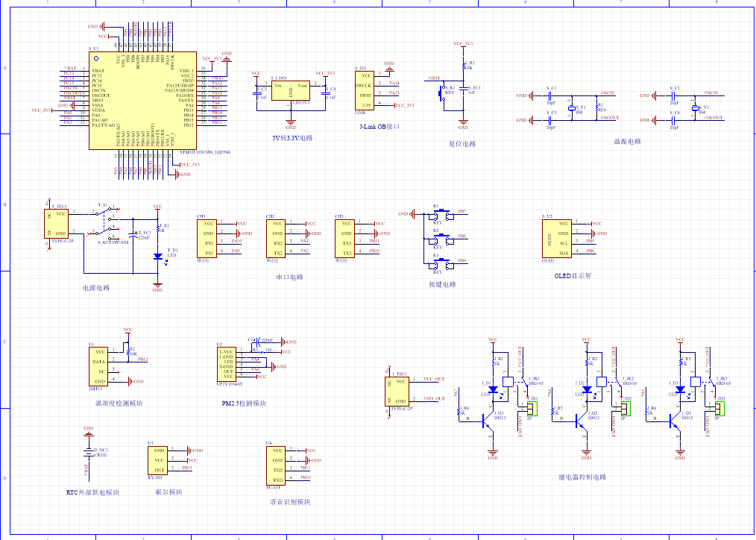Select the K2 push button on PB8
756x540 pixels.
[x=443, y=240]
